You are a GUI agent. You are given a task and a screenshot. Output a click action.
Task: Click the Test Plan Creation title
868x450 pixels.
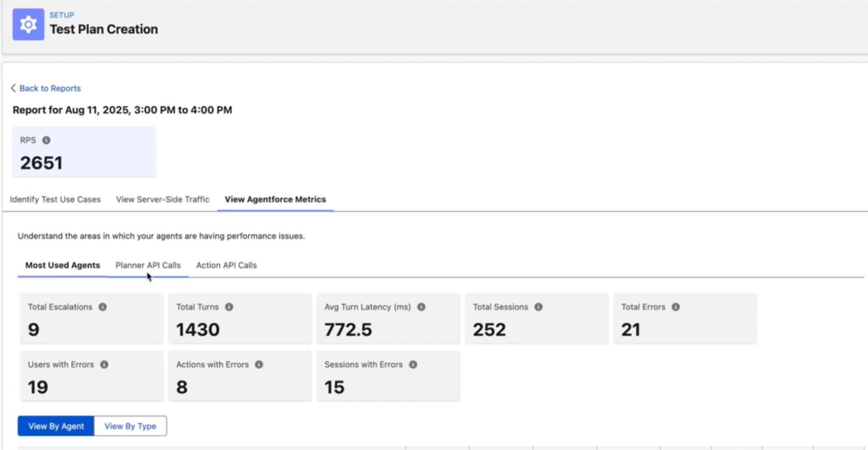pos(104,29)
